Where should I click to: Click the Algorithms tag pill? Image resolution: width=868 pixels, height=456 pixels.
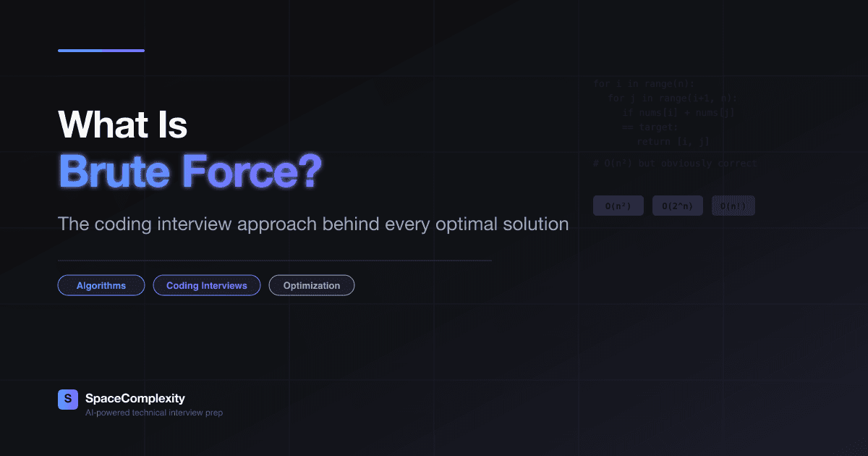pos(101,286)
